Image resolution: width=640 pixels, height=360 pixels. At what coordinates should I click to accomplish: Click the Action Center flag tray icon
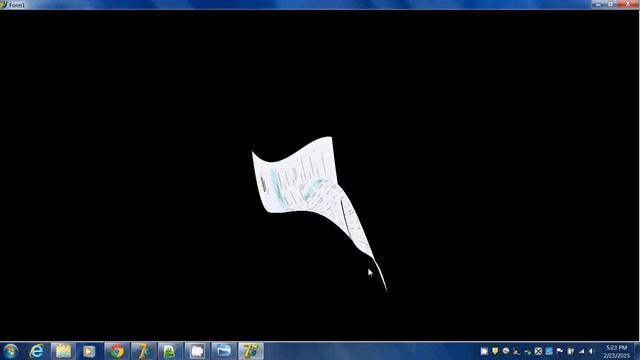pyautogui.click(x=560, y=351)
